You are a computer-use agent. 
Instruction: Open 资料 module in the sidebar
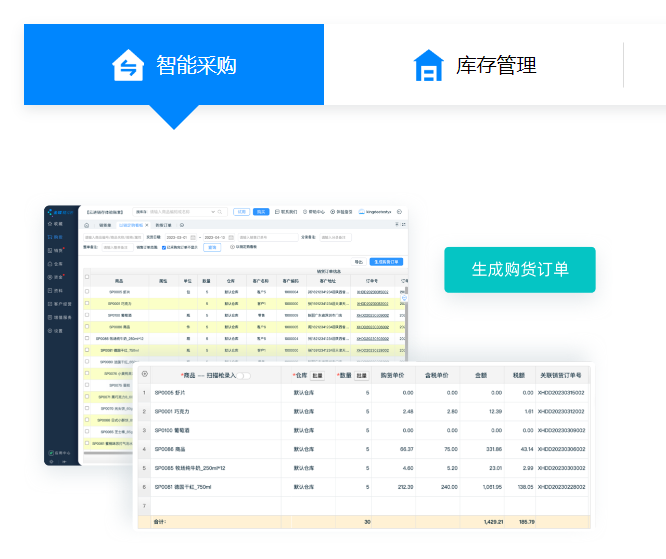point(56,291)
